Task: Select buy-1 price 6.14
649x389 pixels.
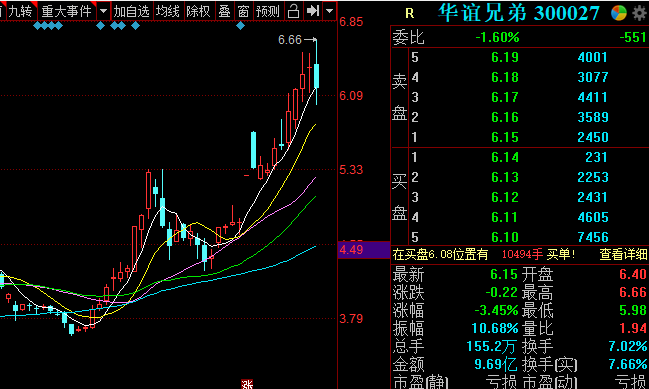Action: tap(505, 157)
